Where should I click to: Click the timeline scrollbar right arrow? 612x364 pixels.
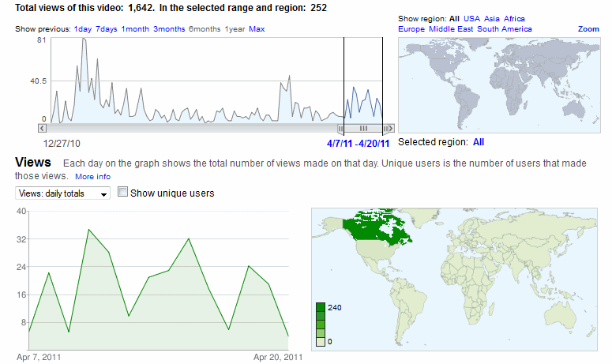[x=389, y=127]
